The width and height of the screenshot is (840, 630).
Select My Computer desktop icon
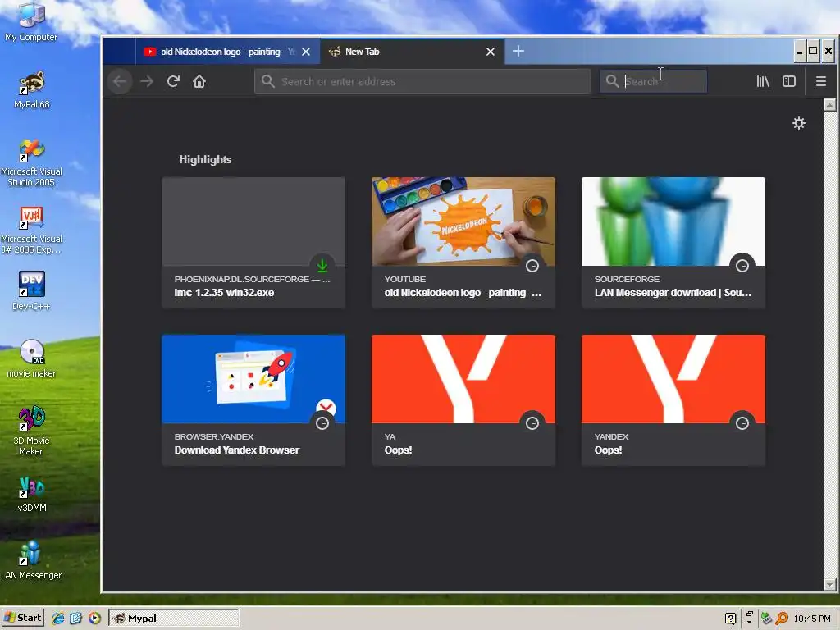click(x=31, y=22)
